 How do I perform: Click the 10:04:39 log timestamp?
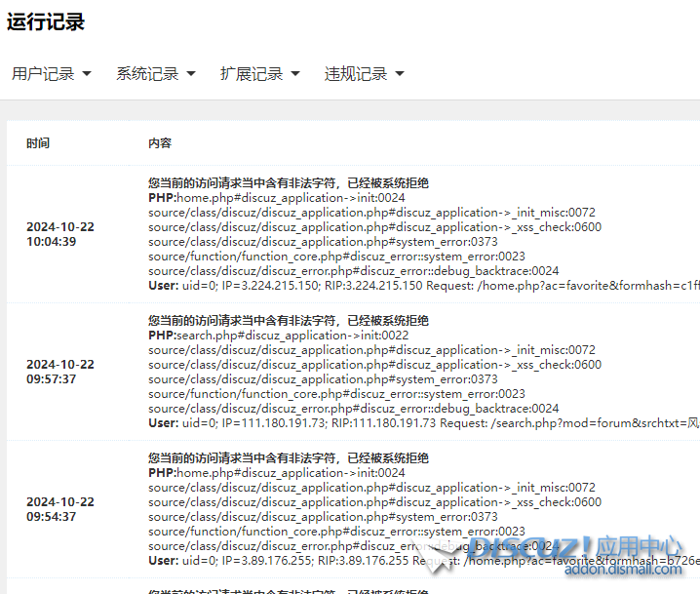(x=51, y=242)
